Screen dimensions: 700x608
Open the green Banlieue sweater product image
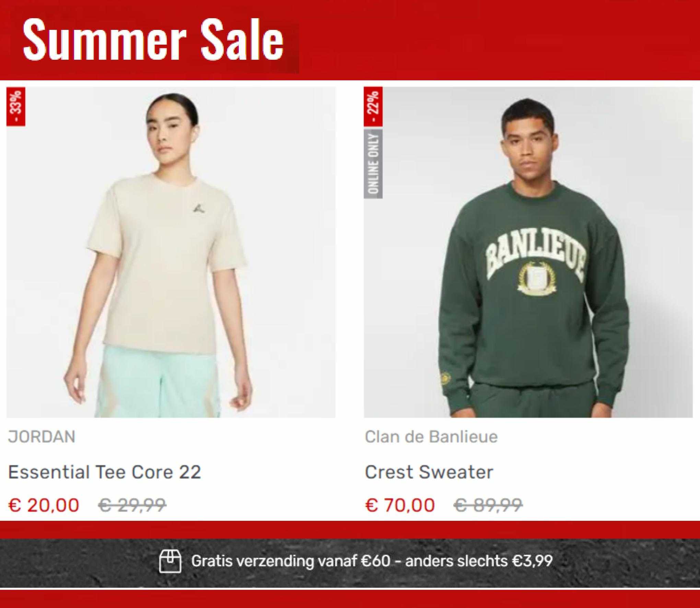pos(528,252)
